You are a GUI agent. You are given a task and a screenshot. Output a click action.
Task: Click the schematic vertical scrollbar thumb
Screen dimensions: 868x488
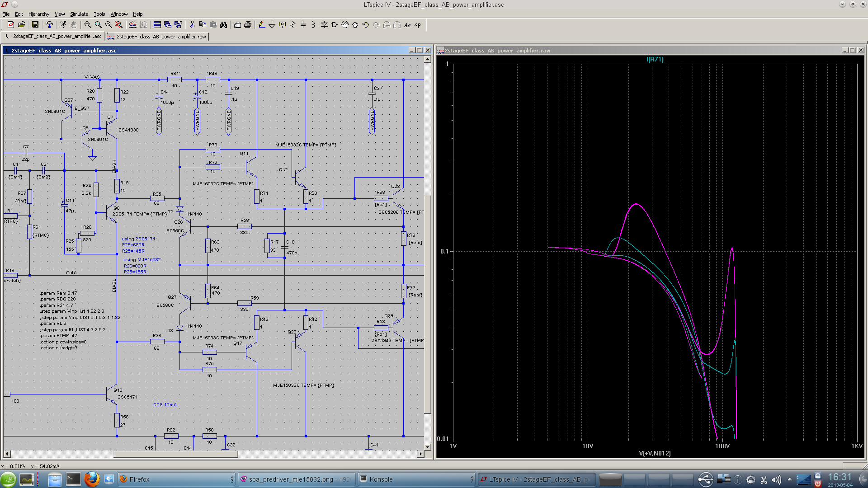[428, 304]
